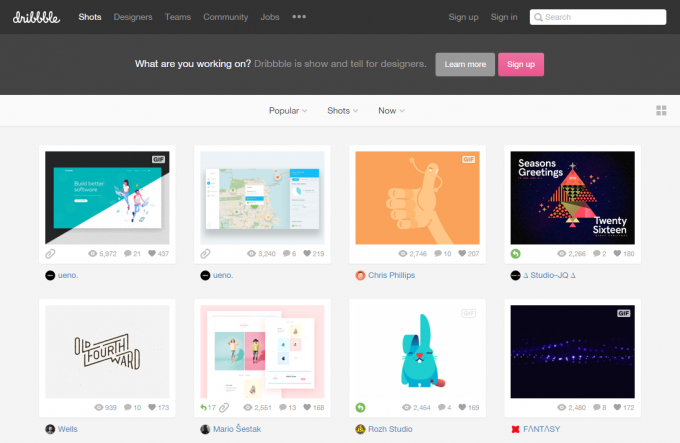Expand the Now timeframe dropdown
This screenshot has height=443, width=680.
(x=391, y=110)
